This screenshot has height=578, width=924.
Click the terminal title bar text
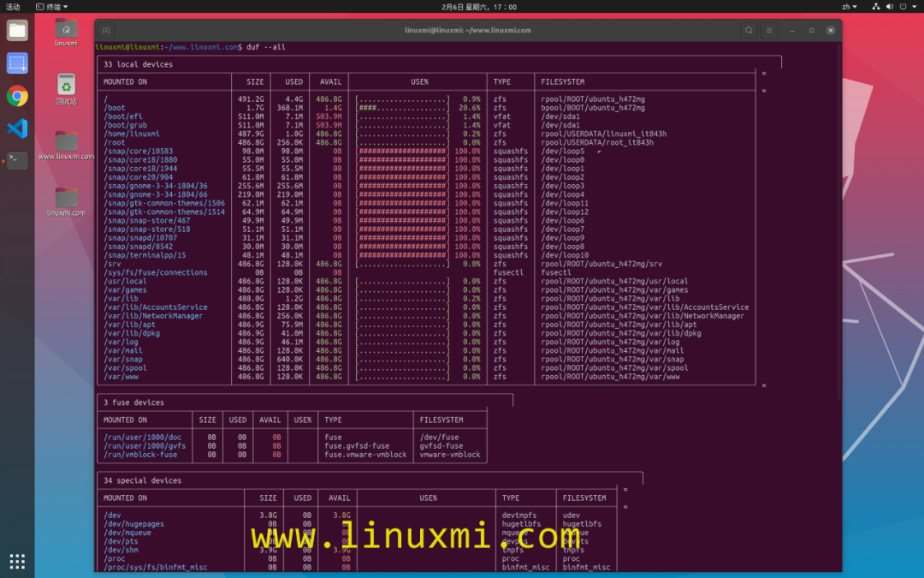[x=468, y=30]
